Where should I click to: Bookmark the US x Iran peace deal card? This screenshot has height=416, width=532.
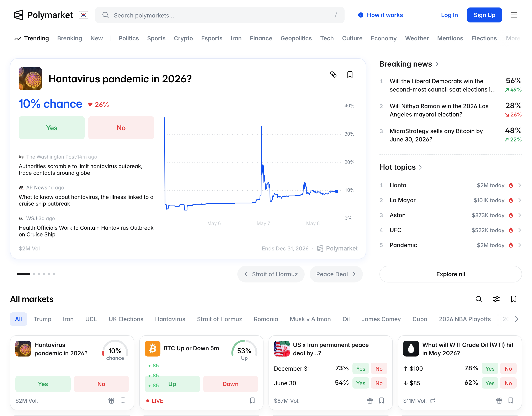pos(382,400)
